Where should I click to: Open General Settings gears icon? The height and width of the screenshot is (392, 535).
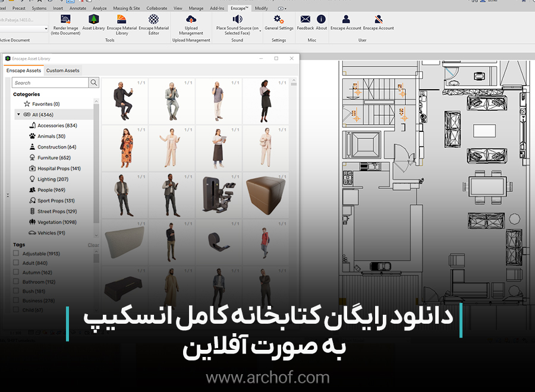pyautogui.click(x=279, y=20)
